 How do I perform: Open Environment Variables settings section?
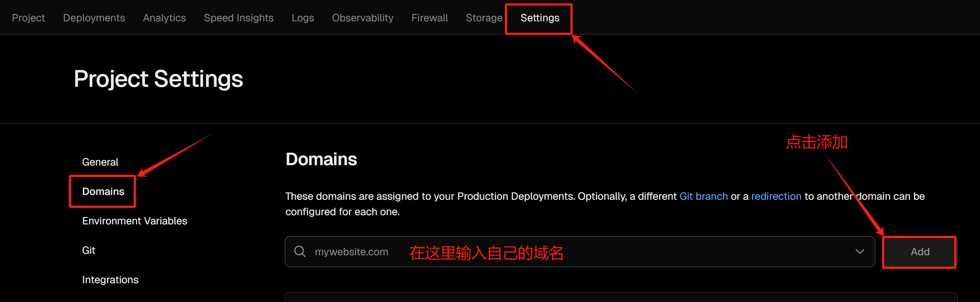[134, 221]
